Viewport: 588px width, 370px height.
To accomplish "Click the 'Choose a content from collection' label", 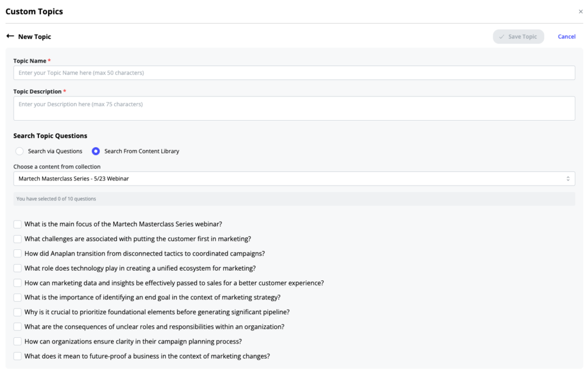I will pyautogui.click(x=57, y=167).
